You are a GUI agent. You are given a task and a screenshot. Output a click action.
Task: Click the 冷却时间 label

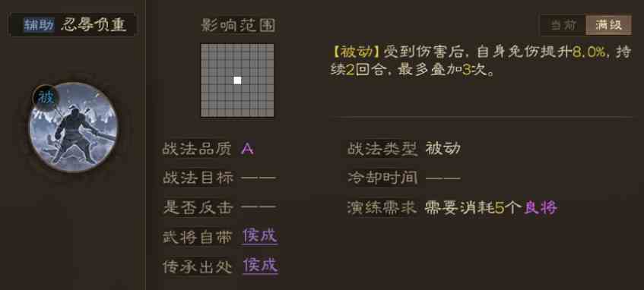tap(382, 178)
